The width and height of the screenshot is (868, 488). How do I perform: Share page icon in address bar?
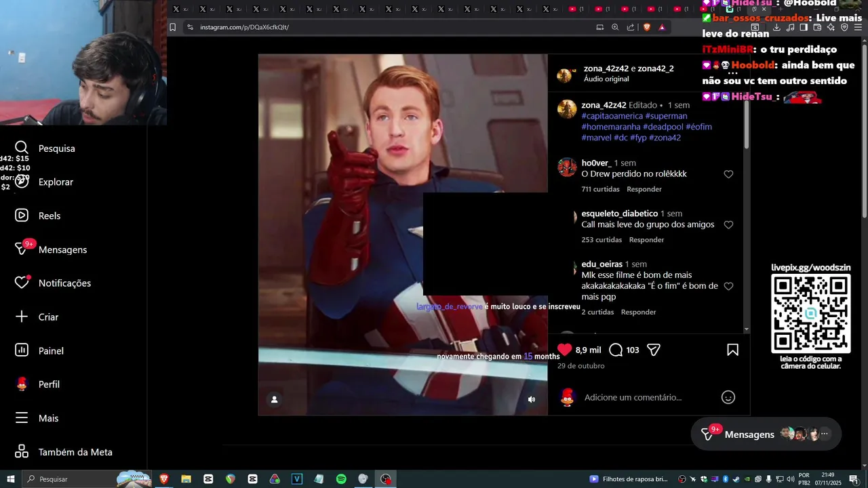(631, 27)
